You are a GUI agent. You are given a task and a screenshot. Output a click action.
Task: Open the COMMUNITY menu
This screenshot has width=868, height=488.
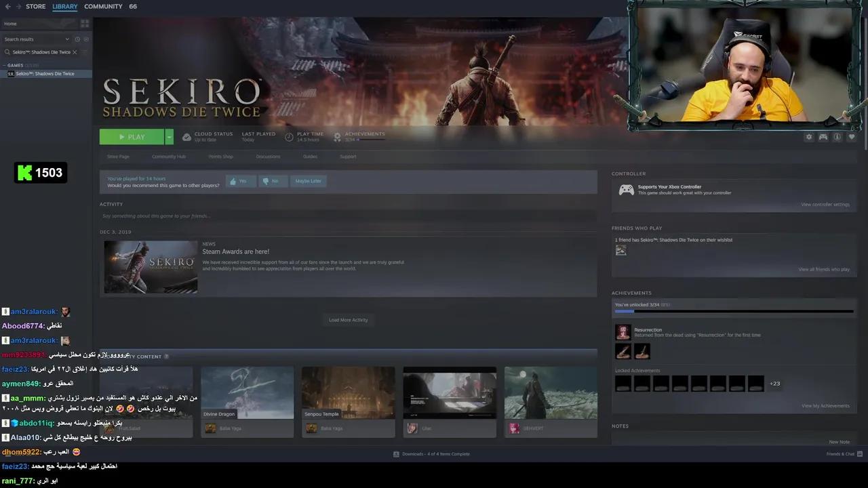(103, 7)
